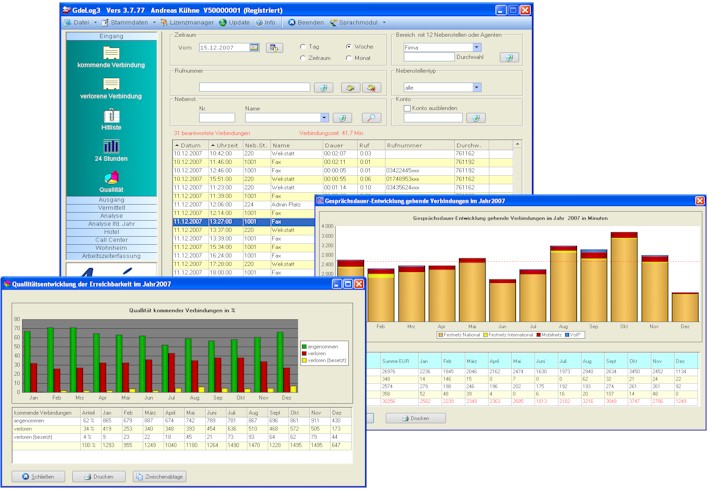708x489 pixels.
Task: Select the Tag radio button
Action: click(303, 46)
